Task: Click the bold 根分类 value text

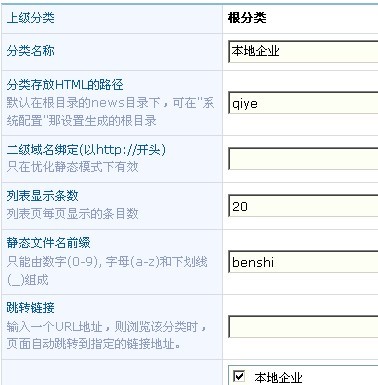Action: [247, 18]
